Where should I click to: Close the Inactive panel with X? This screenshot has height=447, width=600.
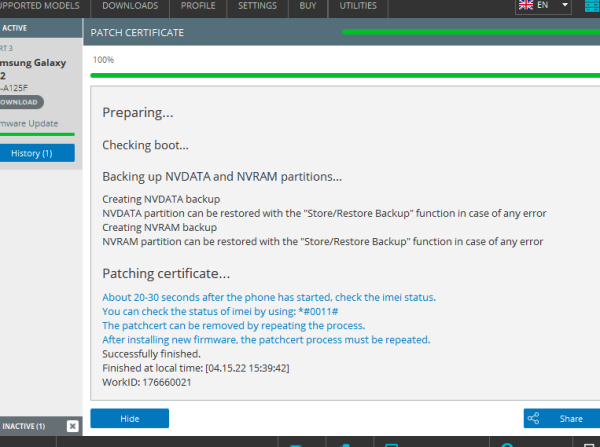[x=72, y=426]
